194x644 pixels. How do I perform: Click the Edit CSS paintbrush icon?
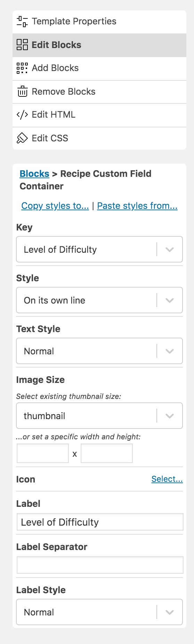coord(22,138)
